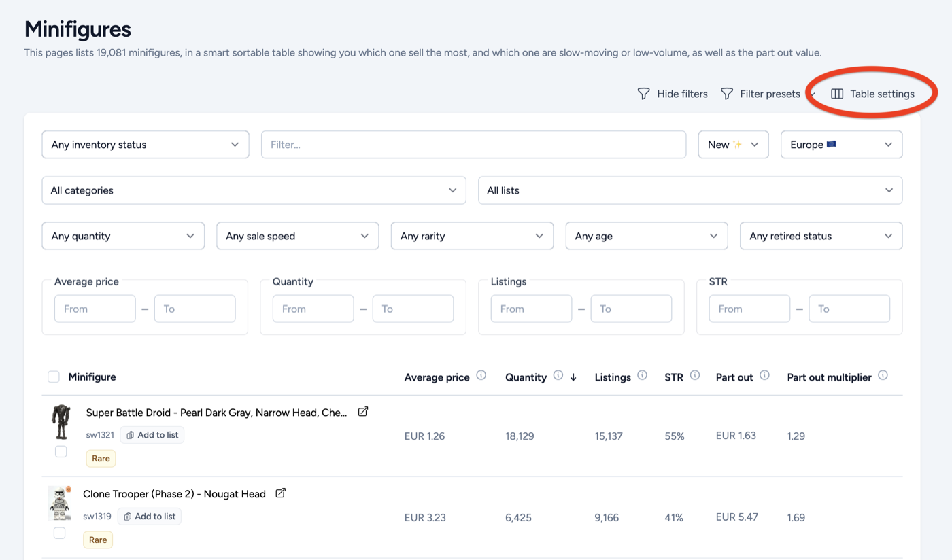952x560 pixels.
Task: Click the sw1319 item code
Action: click(x=97, y=517)
